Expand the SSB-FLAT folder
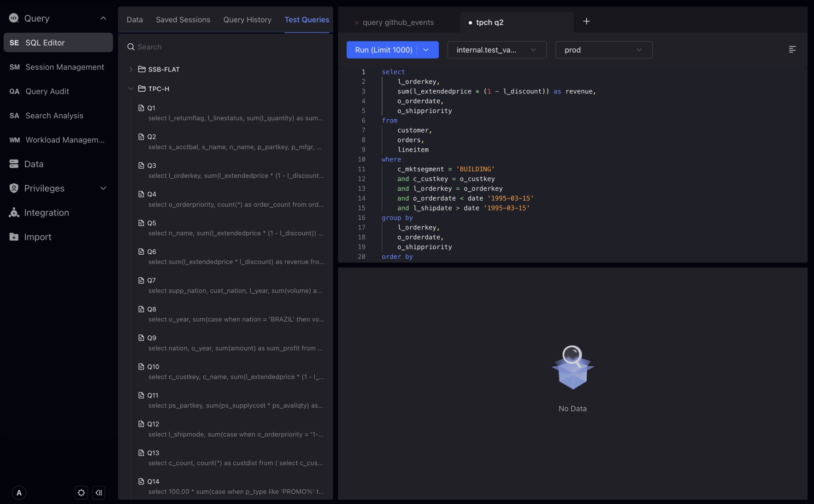The width and height of the screenshot is (814, 504). pos(132,69)
